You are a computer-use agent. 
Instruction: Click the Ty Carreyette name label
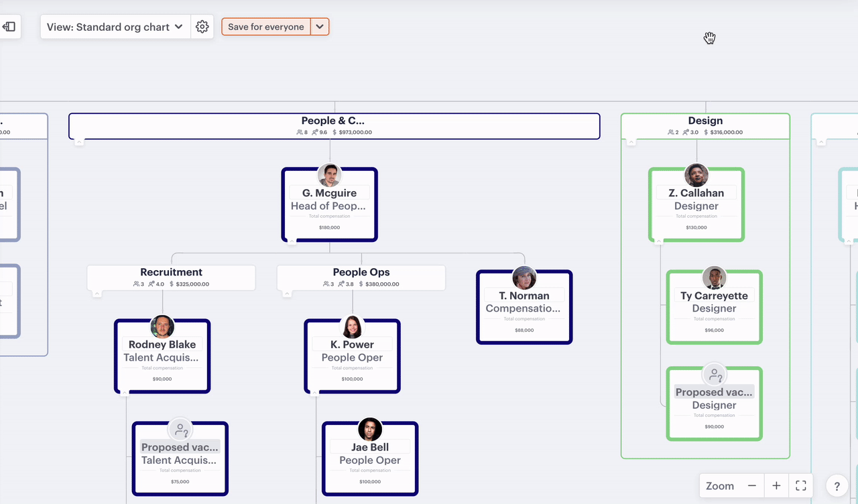714,296
